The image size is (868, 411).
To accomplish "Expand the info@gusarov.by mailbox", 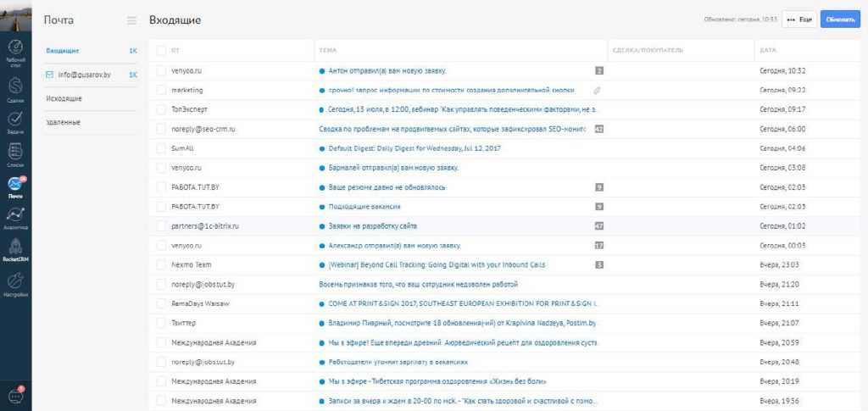I will pyautogui.click(x=83, y=75).
